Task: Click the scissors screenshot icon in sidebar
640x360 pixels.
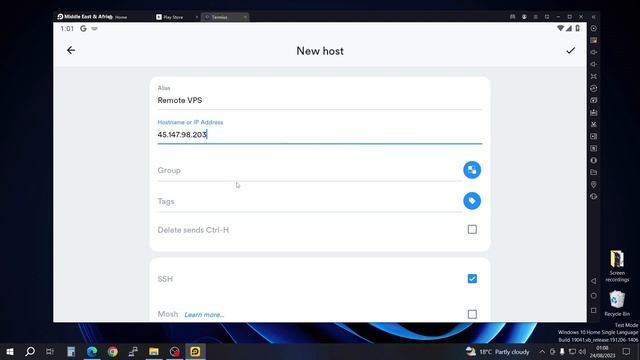Action: [x=594, y=124]
